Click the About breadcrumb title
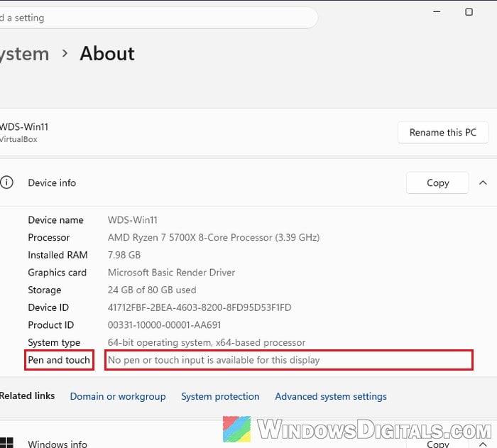The height and width of the screenshot is (448, 497). (107, 53)
